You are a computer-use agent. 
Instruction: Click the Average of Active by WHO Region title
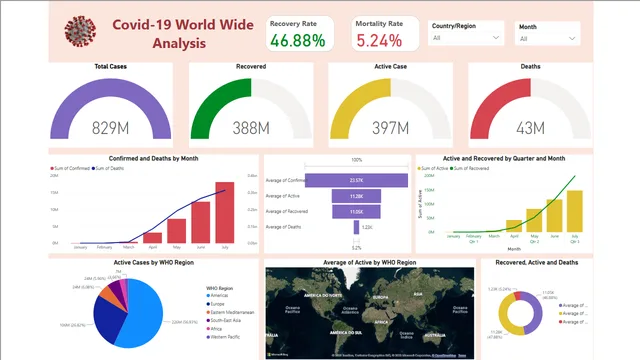(x=370, y=262)
